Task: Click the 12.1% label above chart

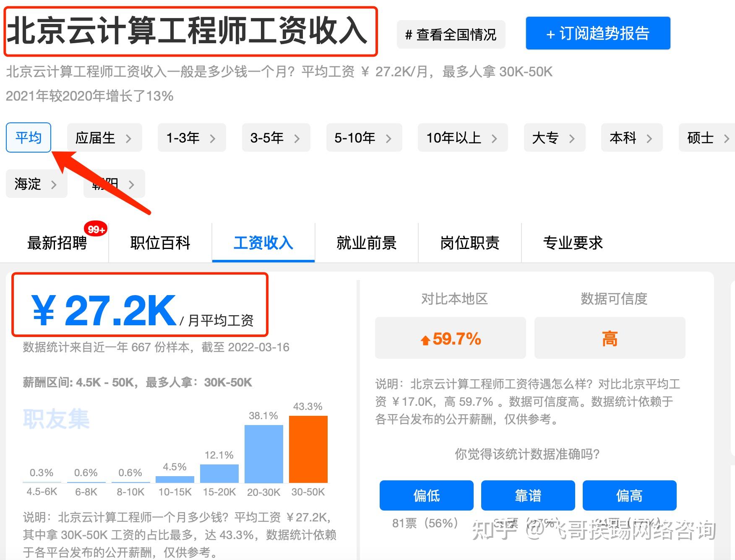Action: 219,455
